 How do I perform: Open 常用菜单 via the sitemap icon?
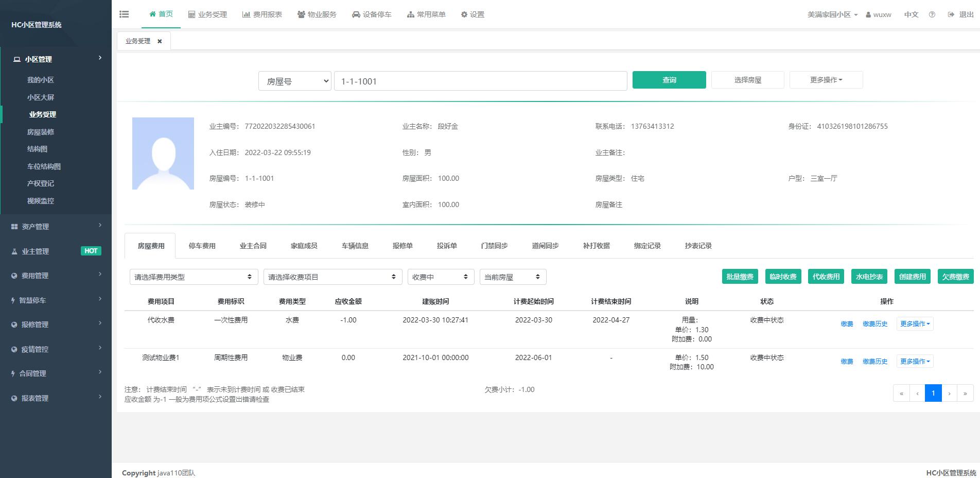point(410,14)
